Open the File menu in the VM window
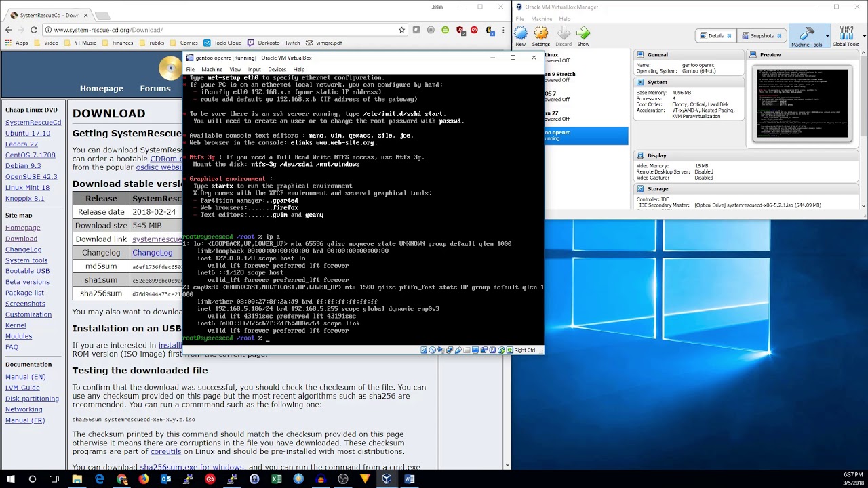Screen dimensions: 868x488 pos(191,69)
